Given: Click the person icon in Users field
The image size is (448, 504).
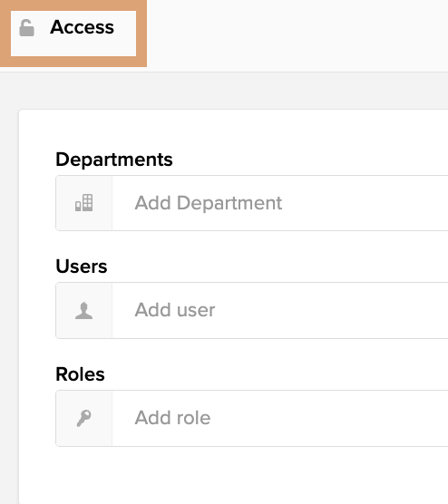Looking at the screenshot, I should 84,311.
